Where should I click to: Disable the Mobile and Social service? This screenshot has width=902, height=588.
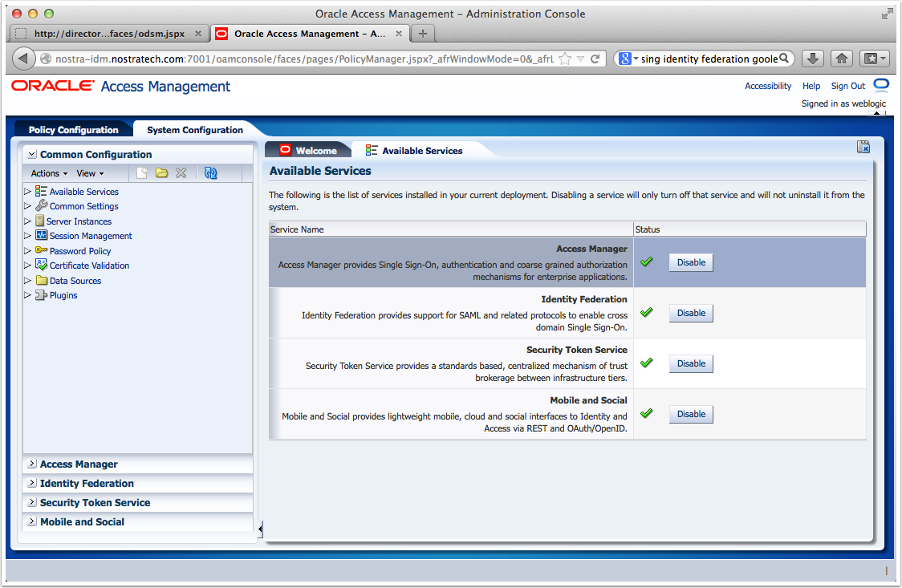690,414
